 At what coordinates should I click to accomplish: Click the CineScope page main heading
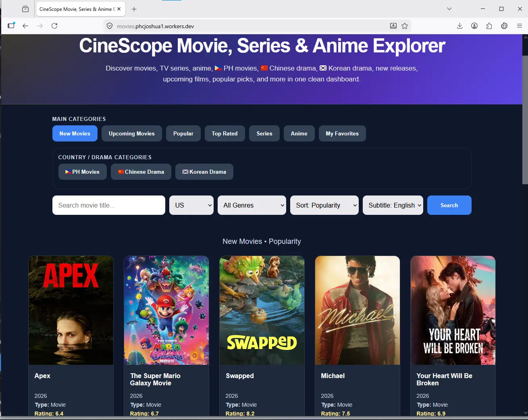coord(262,46)
